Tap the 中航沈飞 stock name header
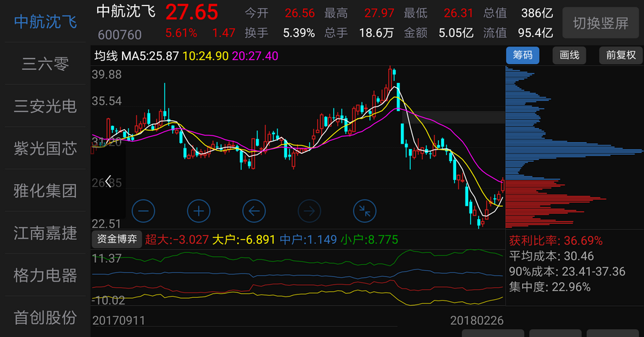 [x=125, y=11]
